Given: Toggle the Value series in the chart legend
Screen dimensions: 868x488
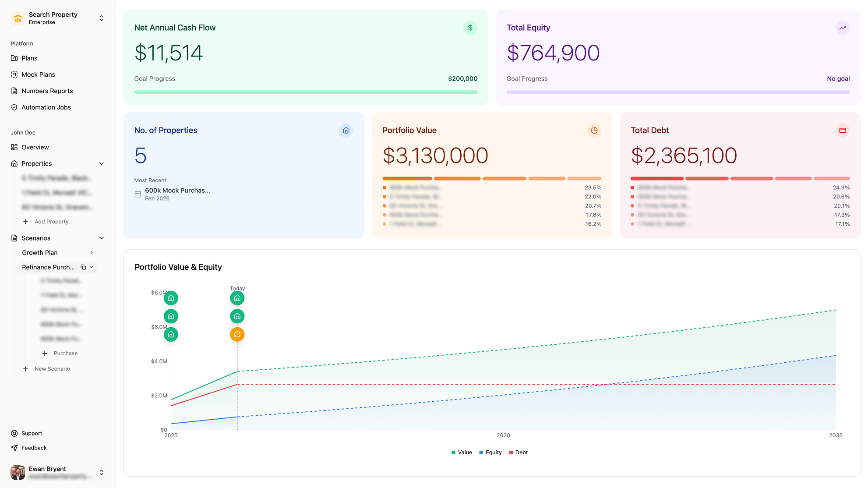Looking at the screenshot, I should [x=461, y=452].
